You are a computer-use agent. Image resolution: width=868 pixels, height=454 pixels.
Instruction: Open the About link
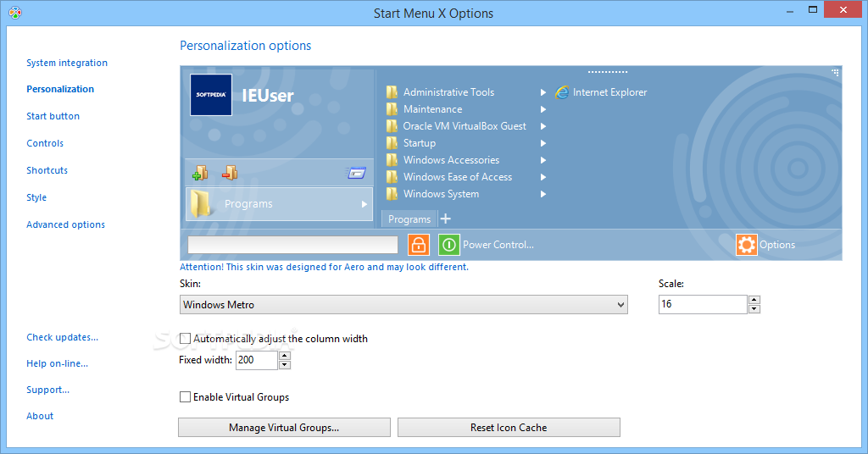tap(40, 416)
